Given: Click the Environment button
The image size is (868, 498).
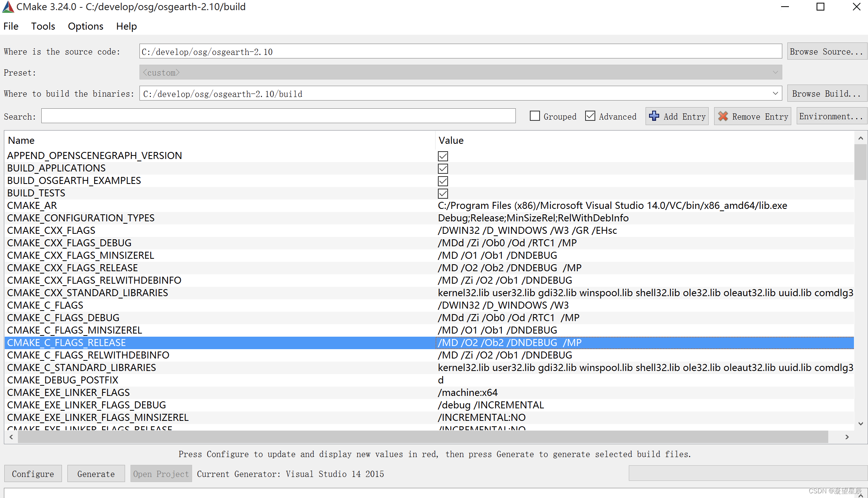Looking at the screenshot, I should click(x=832, y=116).
